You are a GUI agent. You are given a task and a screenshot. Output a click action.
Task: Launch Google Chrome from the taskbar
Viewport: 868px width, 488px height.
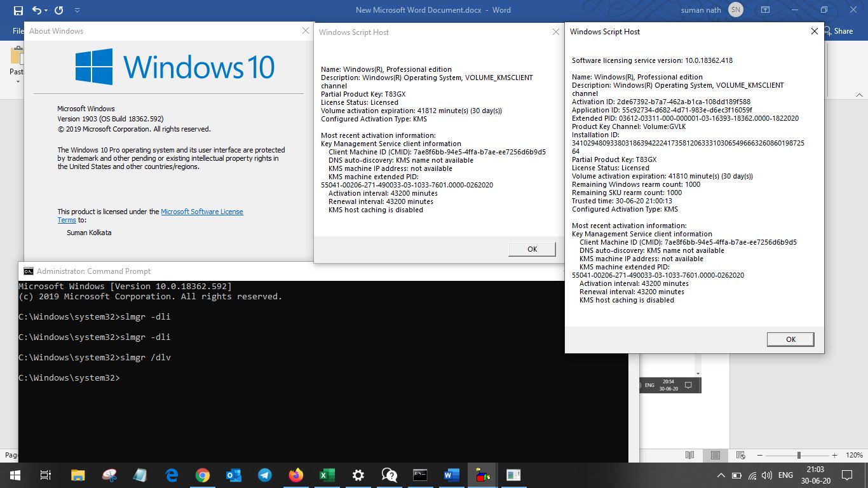(203, 475)
